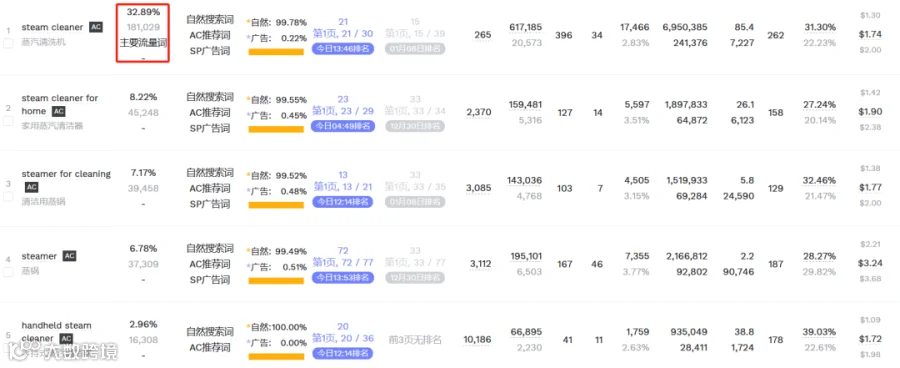The width and height of the screenshot is (900, 368).
Task: Click the 今日13:46排名 ranking badge
Action: [343, 49]
